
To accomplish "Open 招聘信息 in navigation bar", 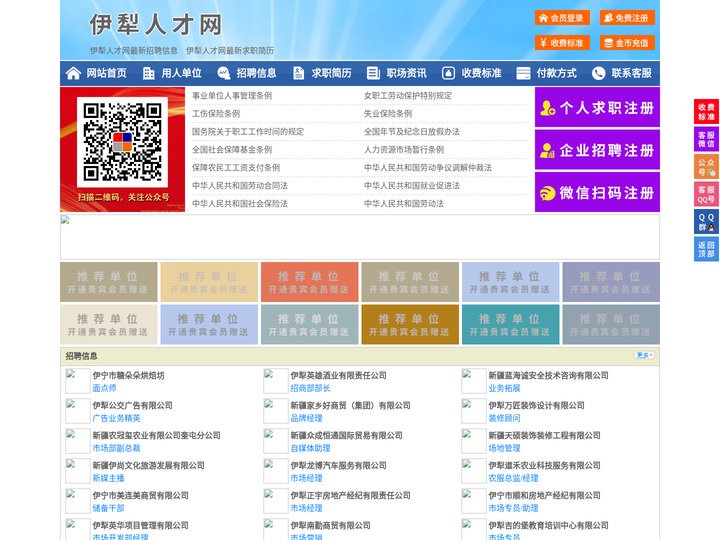I will [256, 73].
